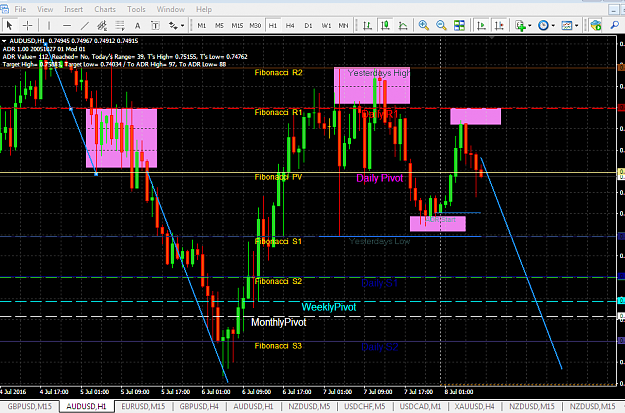Set timeframe to W1
625x413 pixels.
coord(326,26)
